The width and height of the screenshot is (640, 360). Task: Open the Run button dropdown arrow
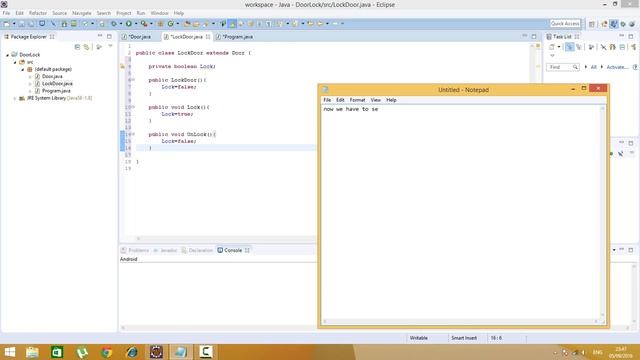click(136, 24)
